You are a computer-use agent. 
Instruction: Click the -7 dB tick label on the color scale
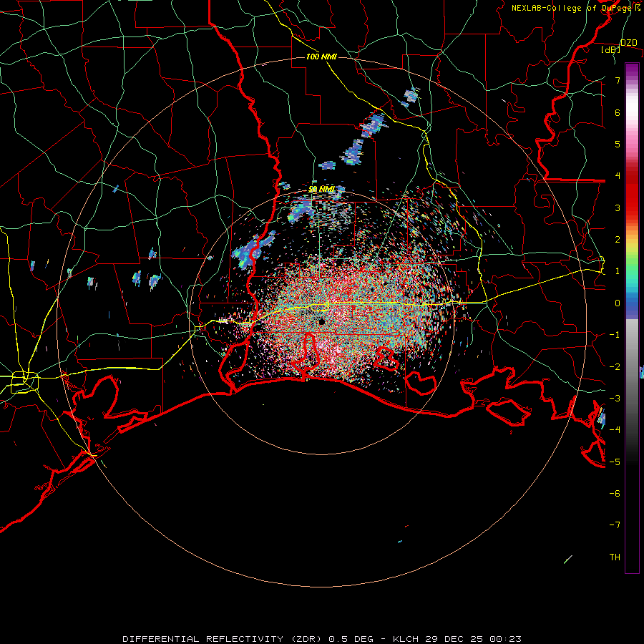click(615, 525)
